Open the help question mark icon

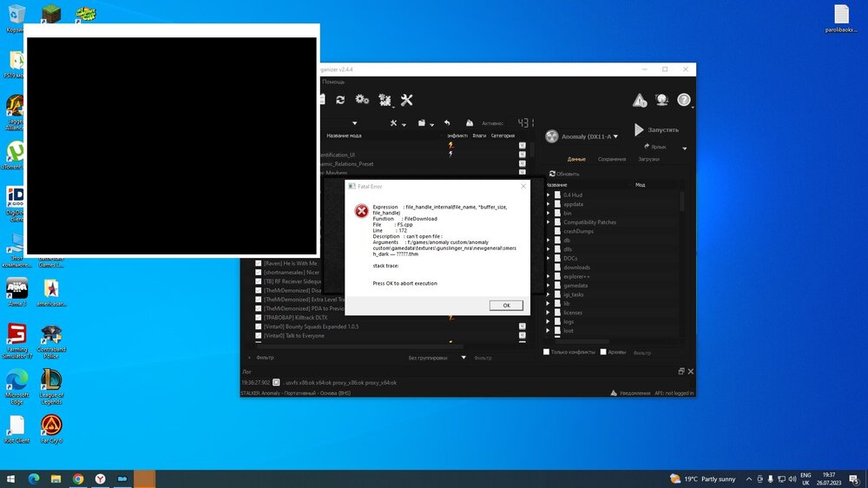click(684, 101)
